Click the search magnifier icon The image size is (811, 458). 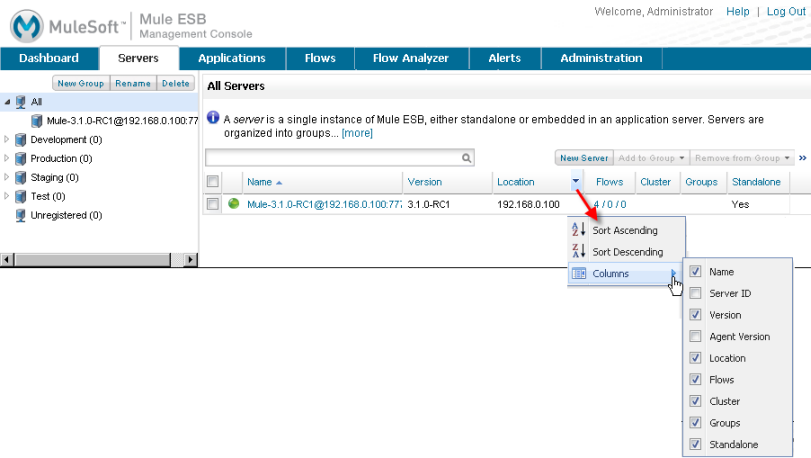[467, 158]
